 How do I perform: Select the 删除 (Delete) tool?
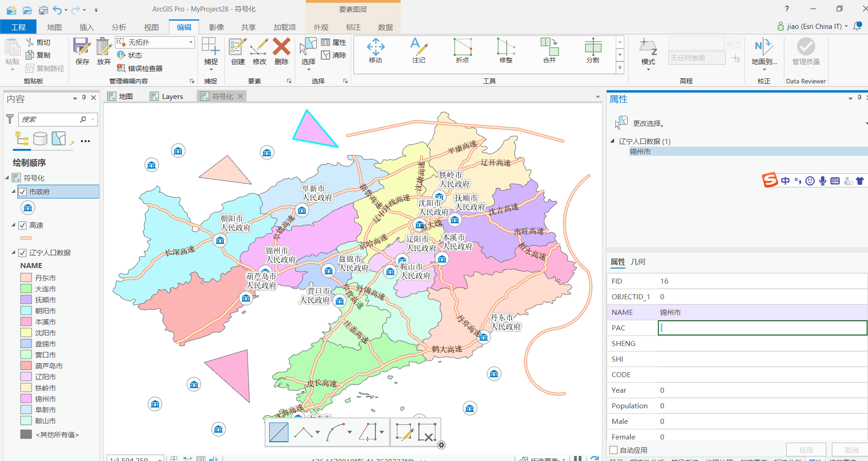[281, 52]
